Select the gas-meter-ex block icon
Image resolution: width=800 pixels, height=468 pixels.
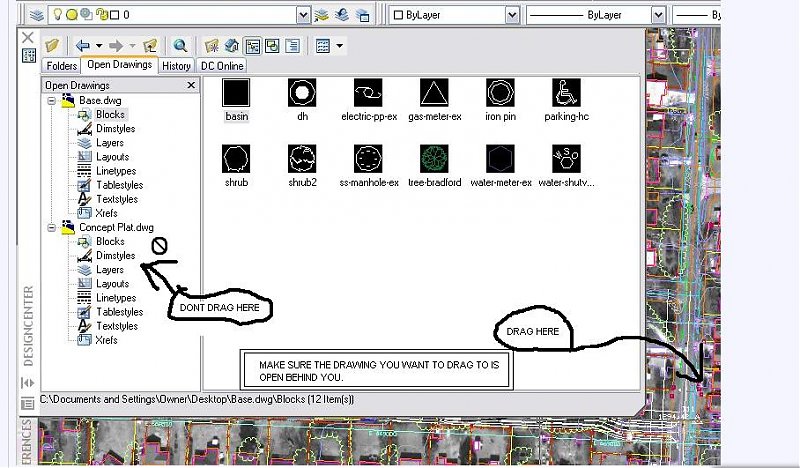pos(434,93)
